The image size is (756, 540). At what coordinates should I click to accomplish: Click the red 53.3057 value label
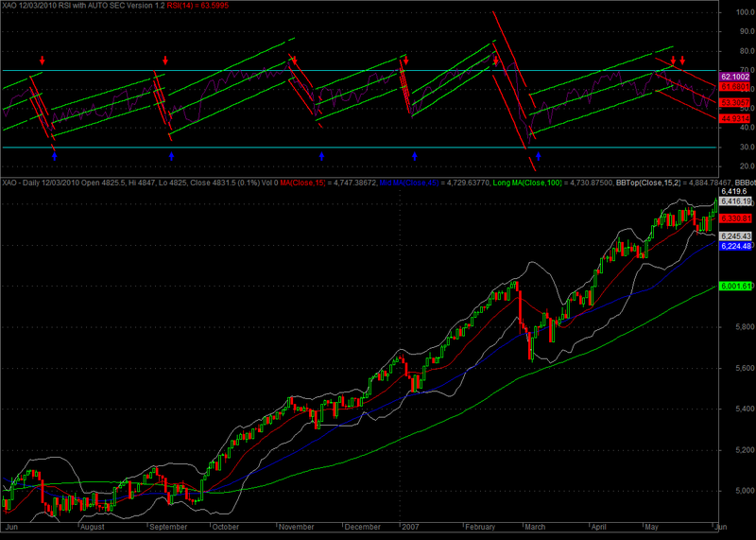(x=735, y=102)
